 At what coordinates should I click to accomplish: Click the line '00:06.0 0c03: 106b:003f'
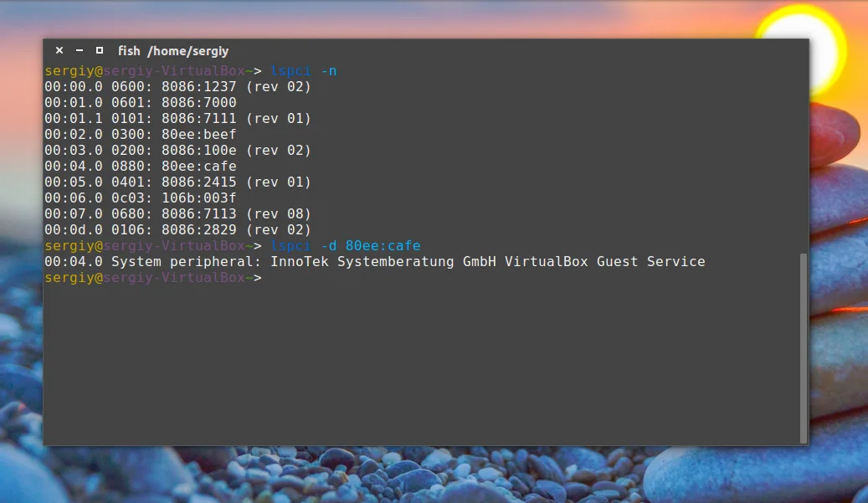tap(141, 198)
